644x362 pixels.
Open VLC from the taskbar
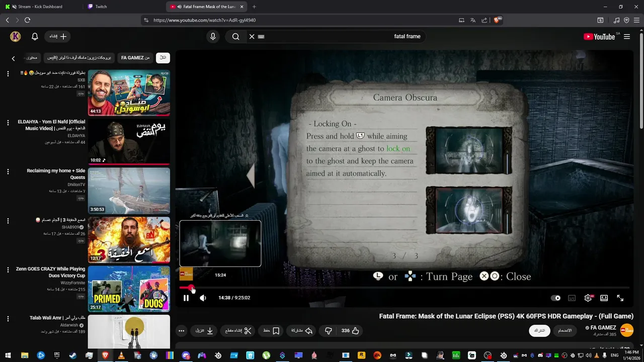click(x=121, y=355)
